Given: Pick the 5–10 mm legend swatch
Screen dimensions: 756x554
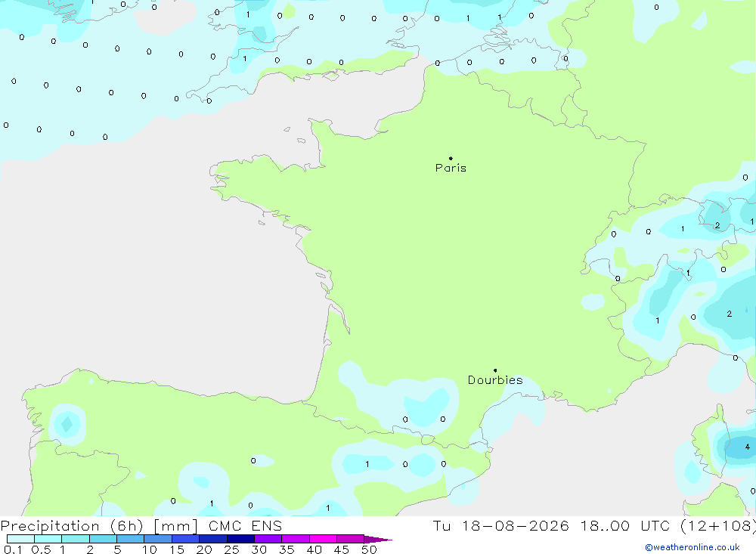Looking at the screenshot, I should click(131, 539).
